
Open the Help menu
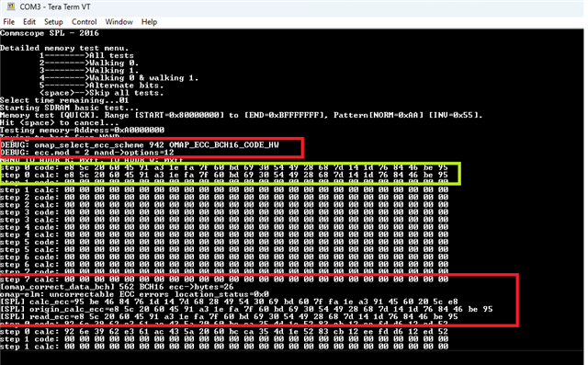[x=149, y=22]
